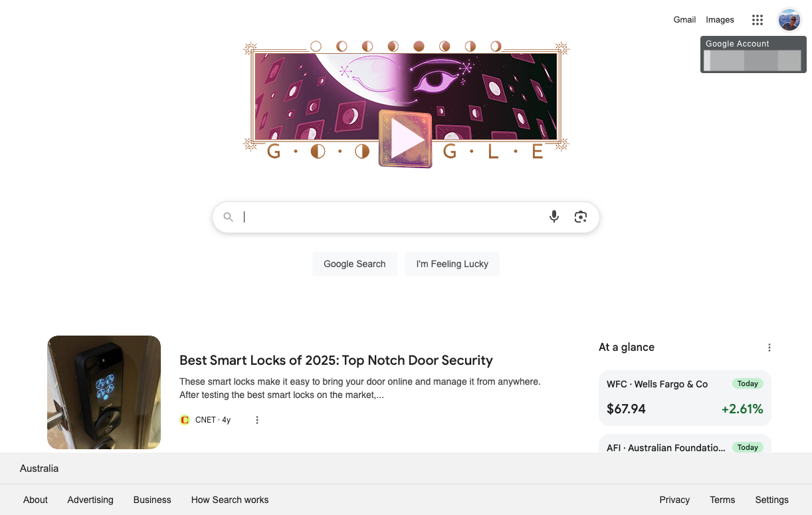812x515 pixels.
Task: Open the At a glance options menu
Action: pos(769,348)
